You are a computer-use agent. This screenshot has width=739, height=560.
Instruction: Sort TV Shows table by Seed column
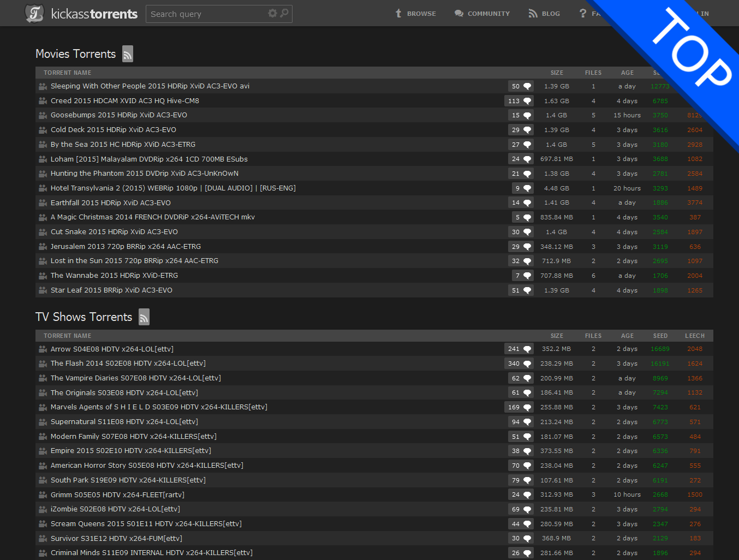click(660, 336)
